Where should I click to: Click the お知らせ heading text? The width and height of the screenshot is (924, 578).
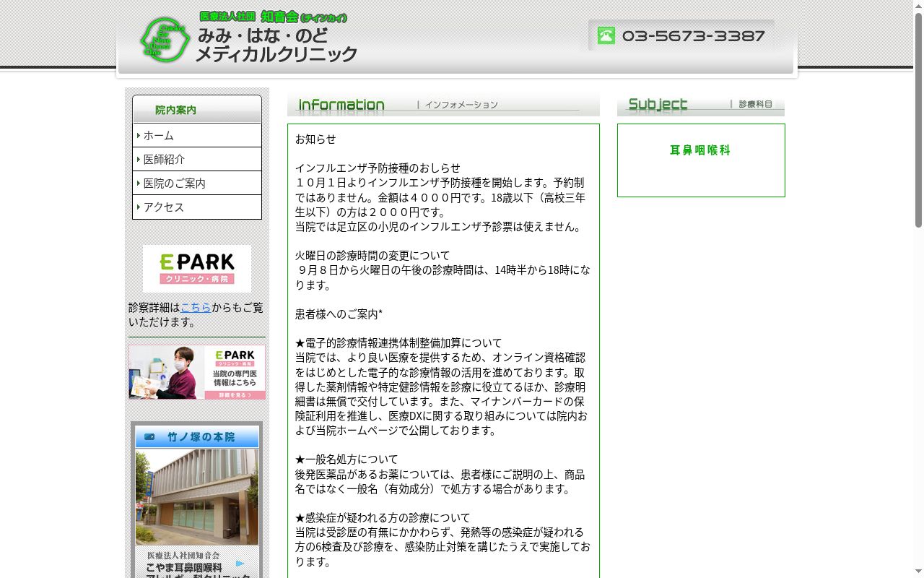315,139
